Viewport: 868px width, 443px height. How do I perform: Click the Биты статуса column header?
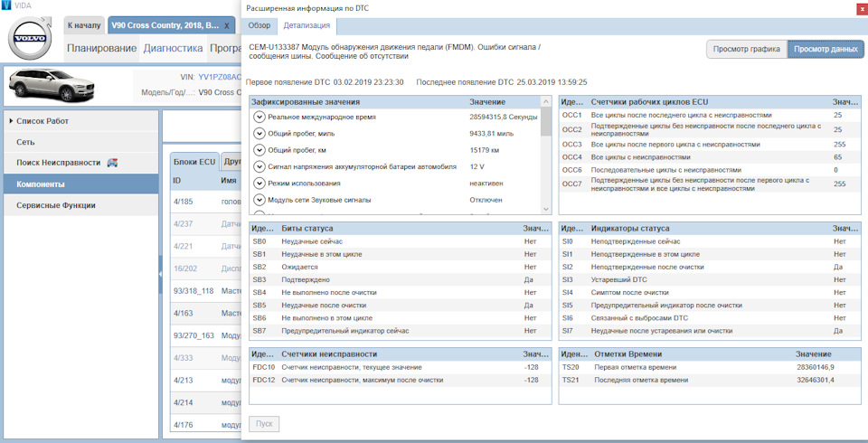pyautogui.click(x=307, y=228)
